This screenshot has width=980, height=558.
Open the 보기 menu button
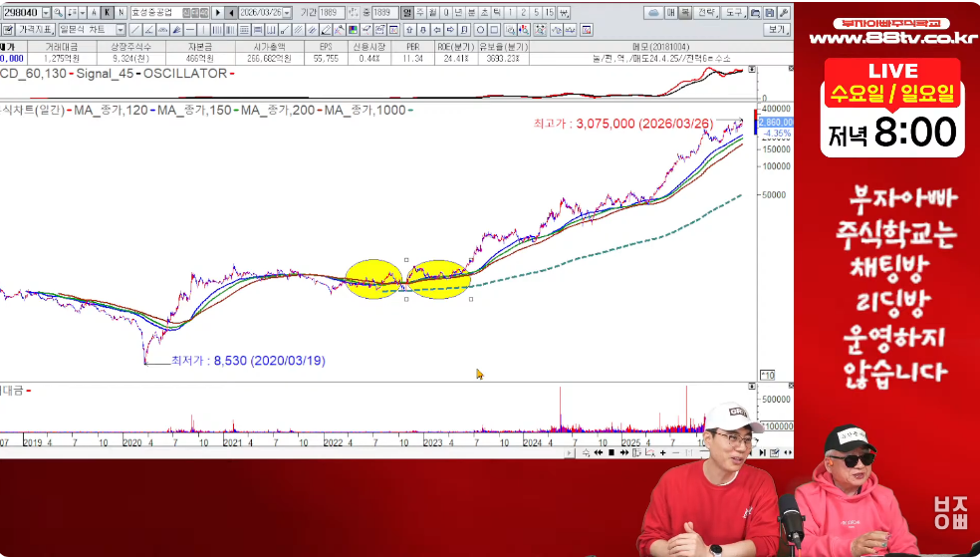(777, 30)
